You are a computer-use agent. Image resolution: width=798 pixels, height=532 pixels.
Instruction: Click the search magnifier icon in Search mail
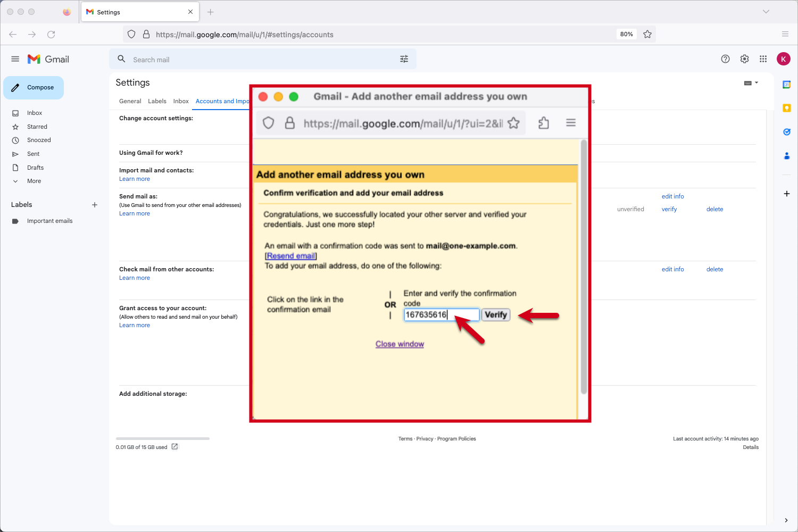(121, 59)
